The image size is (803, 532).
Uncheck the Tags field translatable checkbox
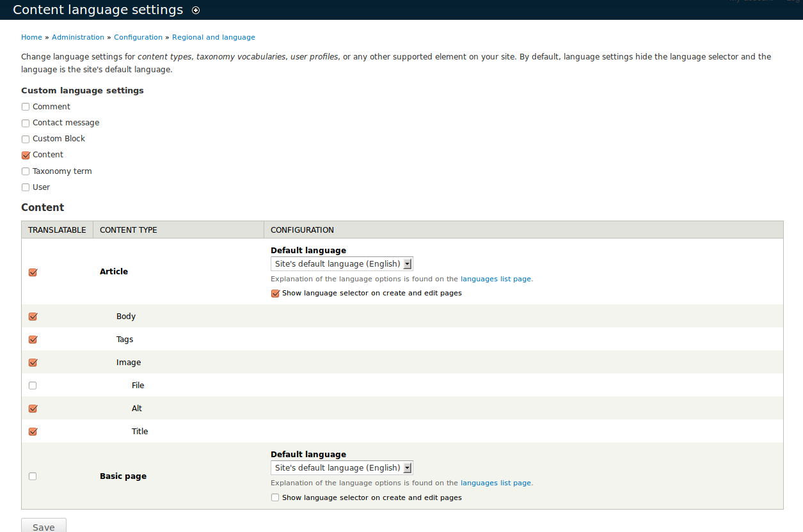[x=33, y=339]
